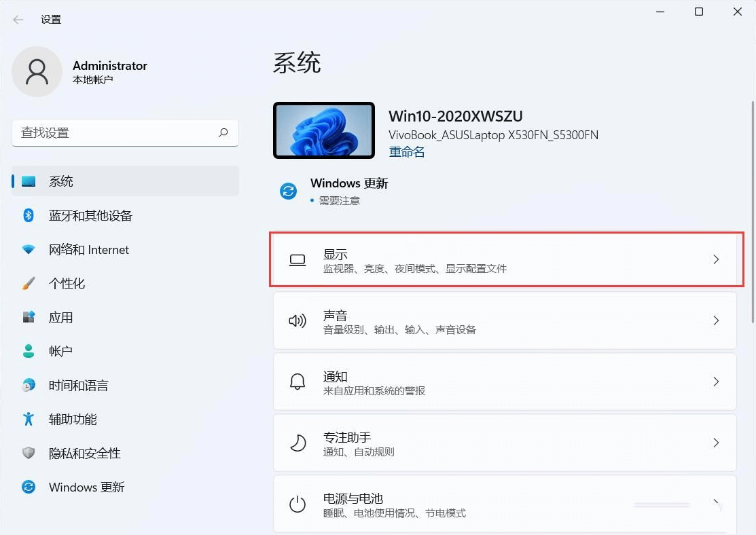Click the Administrator account avatar

click(37, 71)
